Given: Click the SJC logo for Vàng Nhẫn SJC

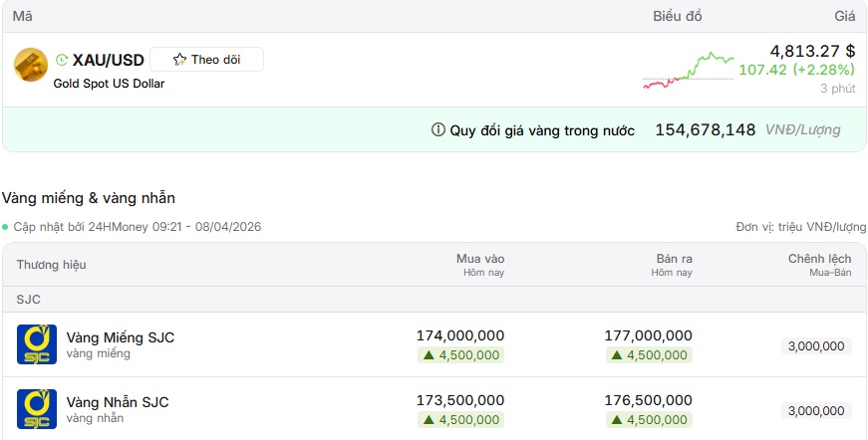Looking at the screenshot, I should (x=37, y=409).
